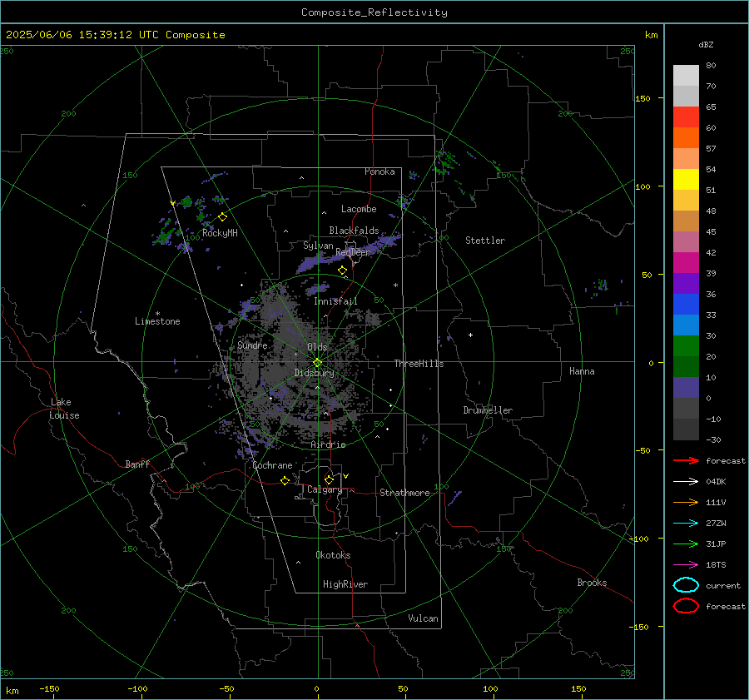Click the Olds city label
This screenshot has height=700, width=749.
point(317,347)
